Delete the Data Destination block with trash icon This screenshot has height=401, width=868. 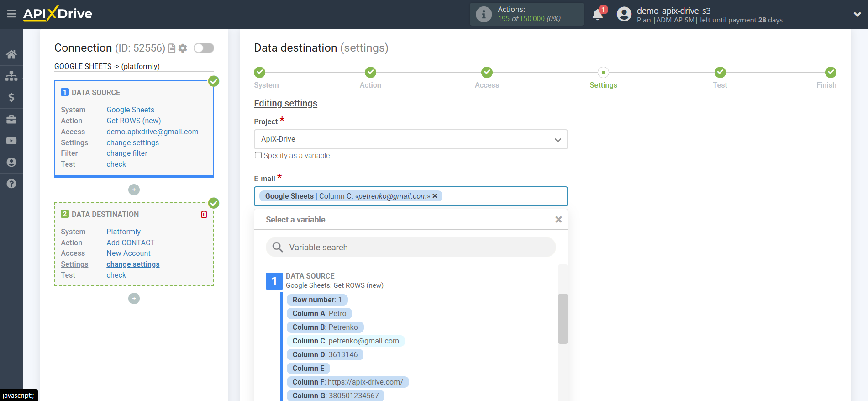point(204,214)
